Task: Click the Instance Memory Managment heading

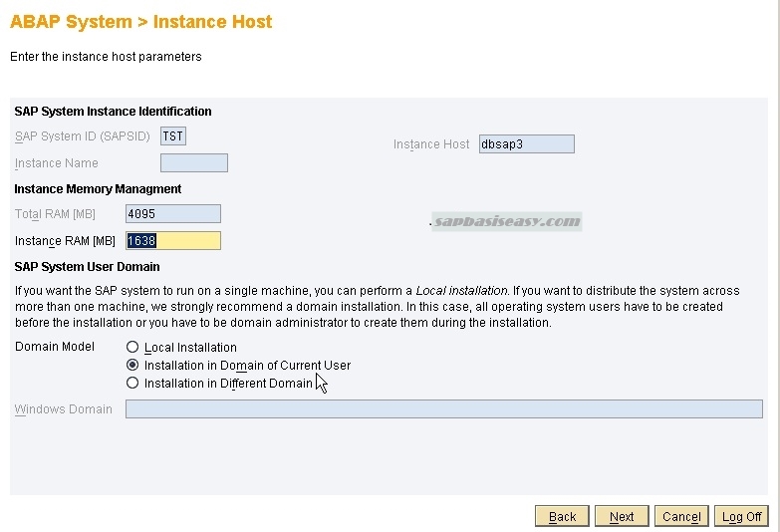Action: point(98,189)
